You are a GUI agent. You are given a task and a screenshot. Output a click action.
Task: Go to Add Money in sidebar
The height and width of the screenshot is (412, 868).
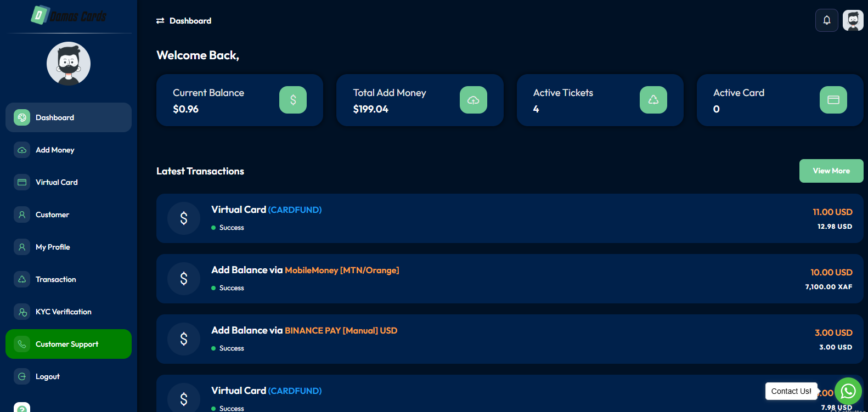click(69, 150)
